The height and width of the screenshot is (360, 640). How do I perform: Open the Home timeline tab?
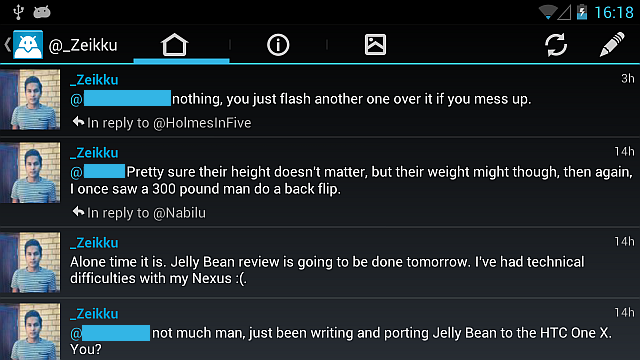175,44
